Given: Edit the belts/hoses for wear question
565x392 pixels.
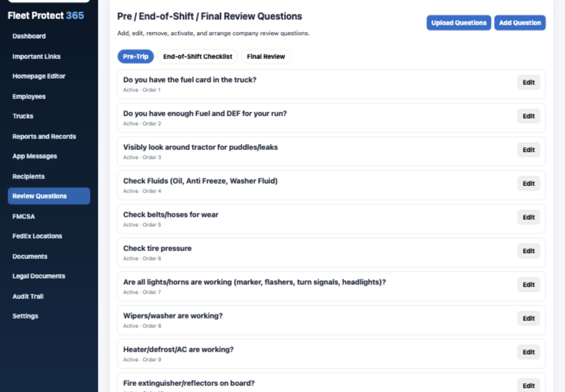Looking at the screenshot, I should pos(529,217).
